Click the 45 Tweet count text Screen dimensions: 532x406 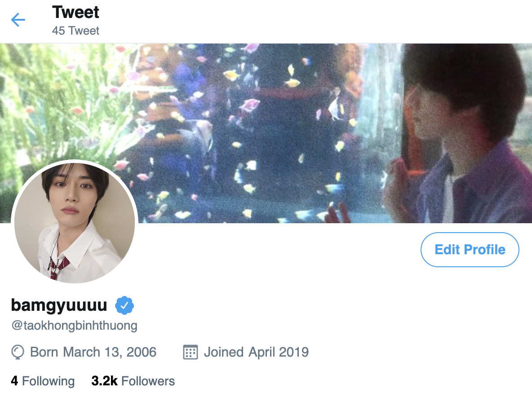click(75, 31)
